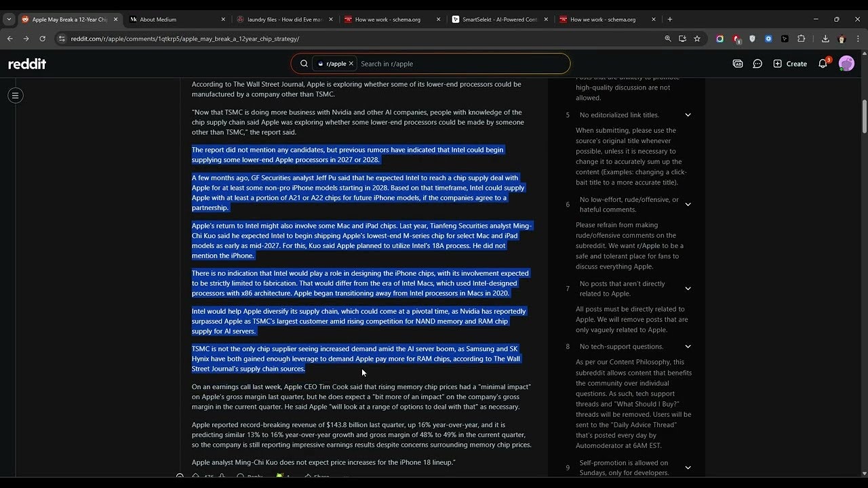Image resolution: width=868 pixels, height=488 pixels.
Task: Open the browser zoom control
Action: (x=668, y=39)
